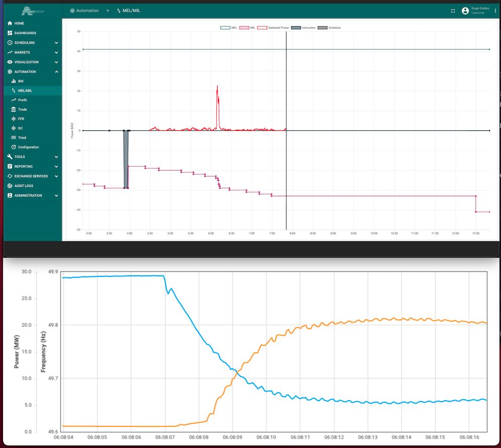
Task: Click the Audit Logs icon
Action: (10, 186)
